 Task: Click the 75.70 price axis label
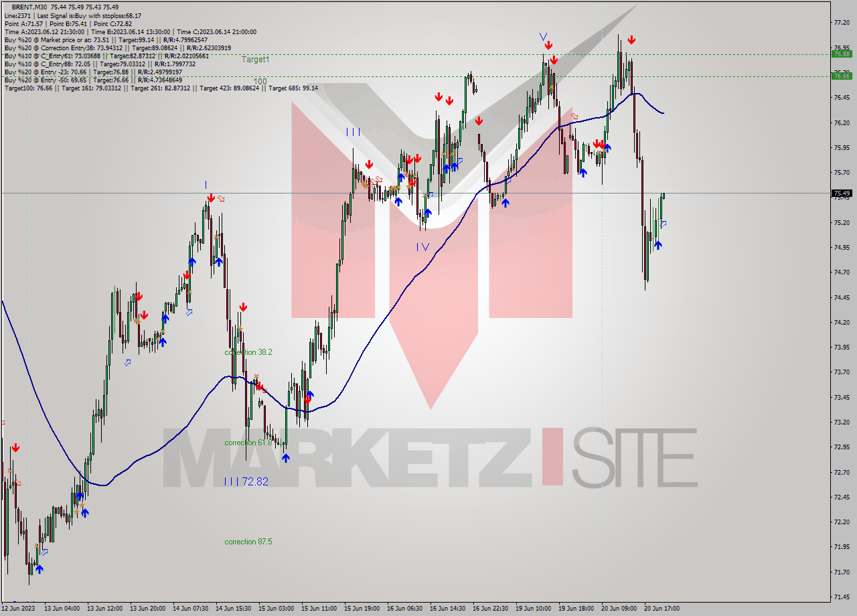(842, 173)
